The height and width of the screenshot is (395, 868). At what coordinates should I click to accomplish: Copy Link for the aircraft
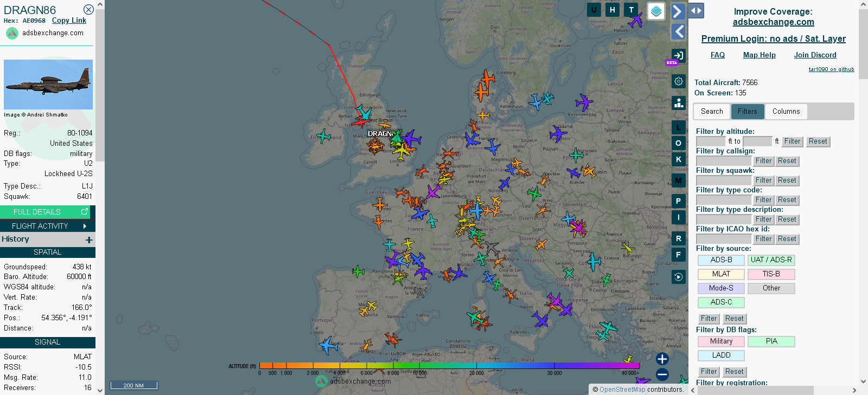pyautogui.click(x=69, y=21)
